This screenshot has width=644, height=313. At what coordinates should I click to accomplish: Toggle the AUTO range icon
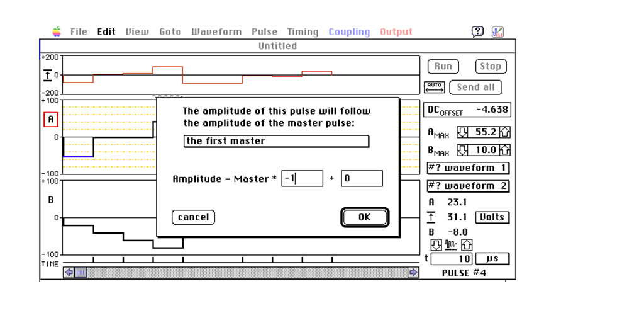tap(434, 87)
